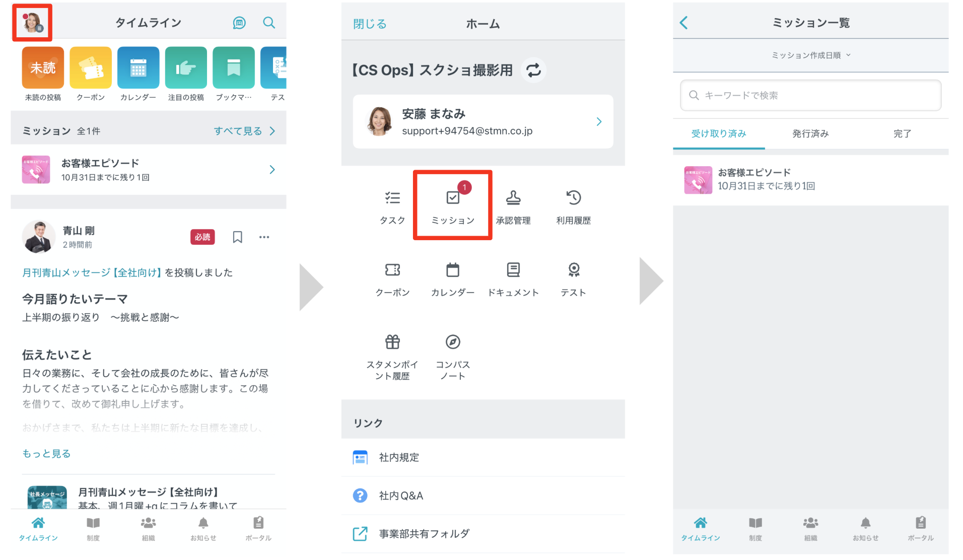
Task: Tap すべて見る in the mission section
Action: [244, 131]
